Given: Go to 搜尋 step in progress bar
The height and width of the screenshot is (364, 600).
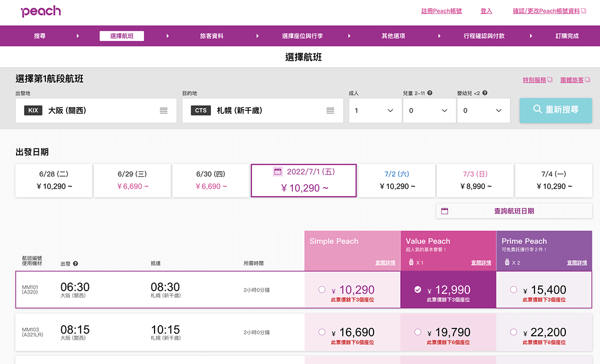Looking at the screenshot, I should (x=40, y=36).
